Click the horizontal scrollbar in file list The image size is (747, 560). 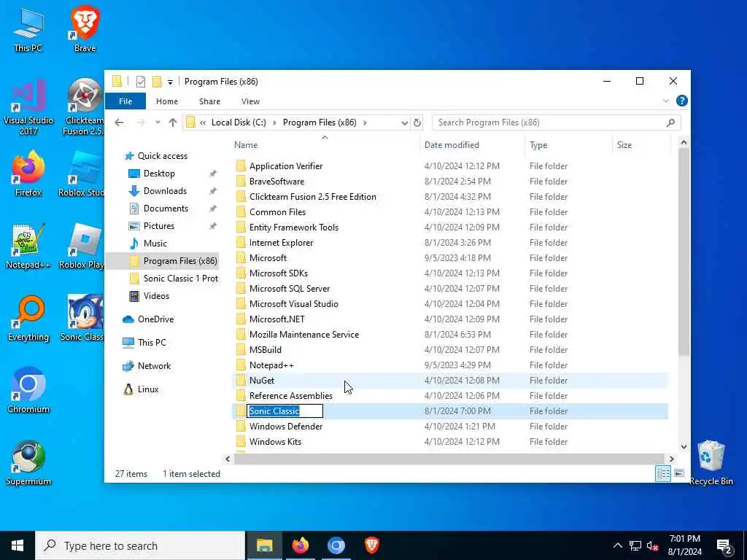(x=448, y=459)
